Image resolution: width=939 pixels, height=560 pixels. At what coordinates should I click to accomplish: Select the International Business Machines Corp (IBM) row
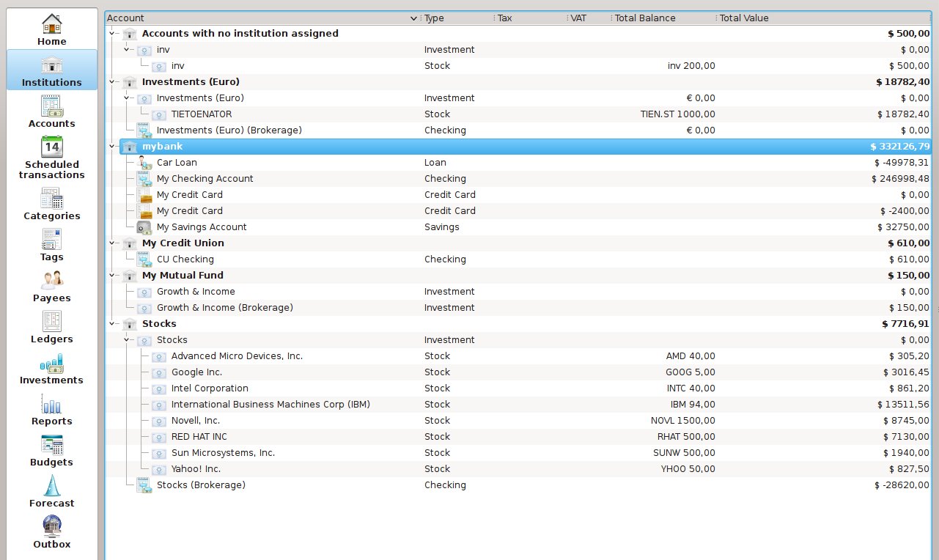pos(518,405)
